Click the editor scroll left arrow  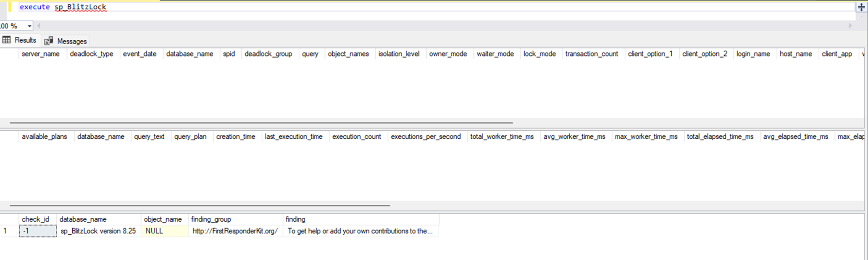[x=39, y=26]
